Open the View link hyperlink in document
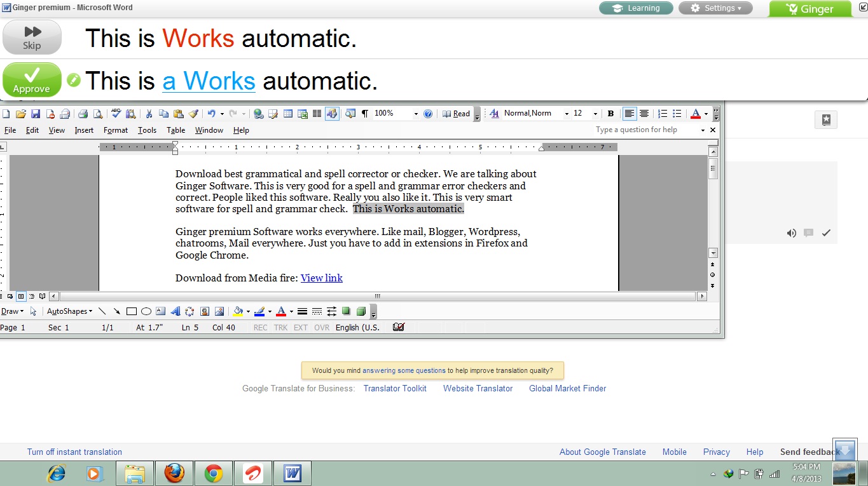The height and width of the screenshot is (486, 868). click(322, 278)
